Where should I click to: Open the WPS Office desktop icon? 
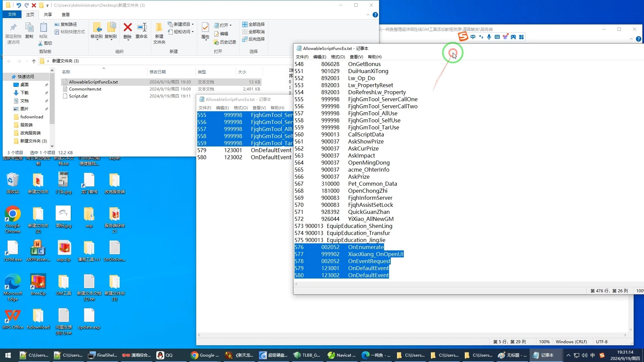point(13,318)
